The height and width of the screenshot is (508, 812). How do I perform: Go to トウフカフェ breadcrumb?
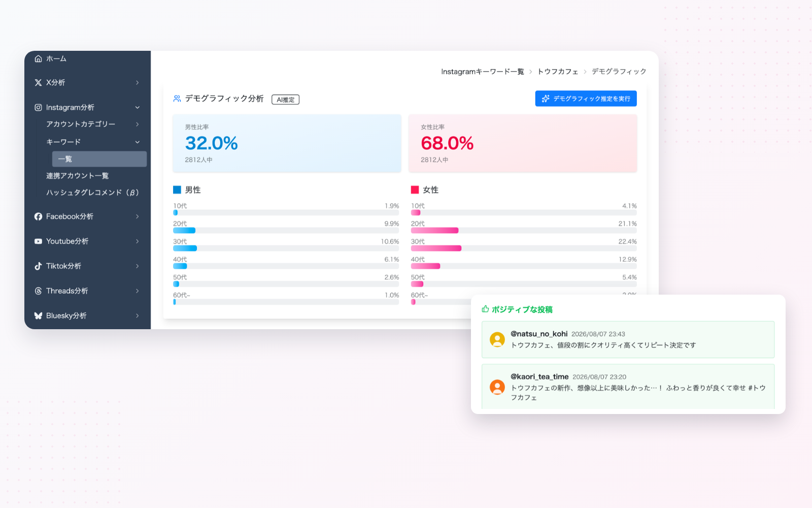tap(558, 72)
